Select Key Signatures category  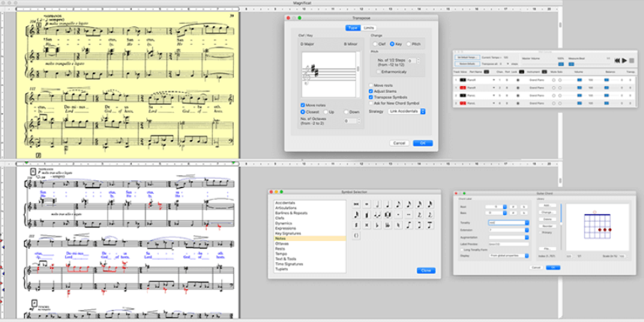click(x=288, y=234)
